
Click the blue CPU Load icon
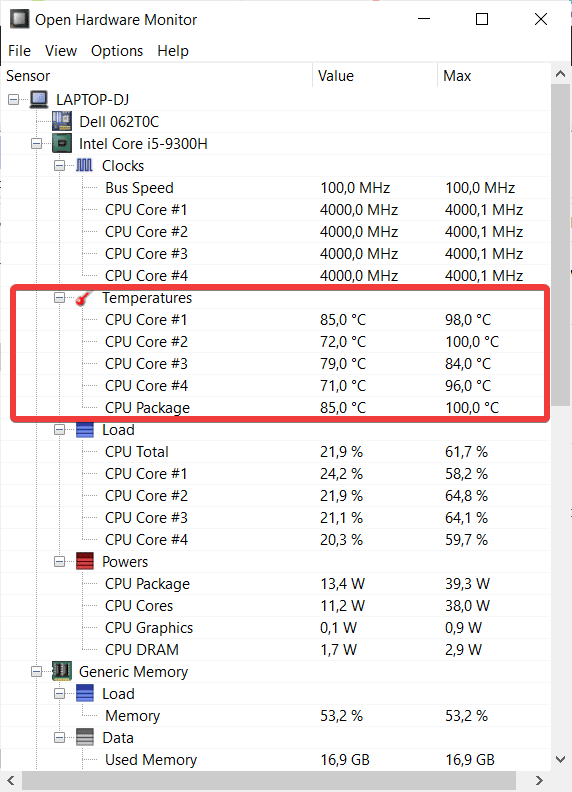point(84,430)
